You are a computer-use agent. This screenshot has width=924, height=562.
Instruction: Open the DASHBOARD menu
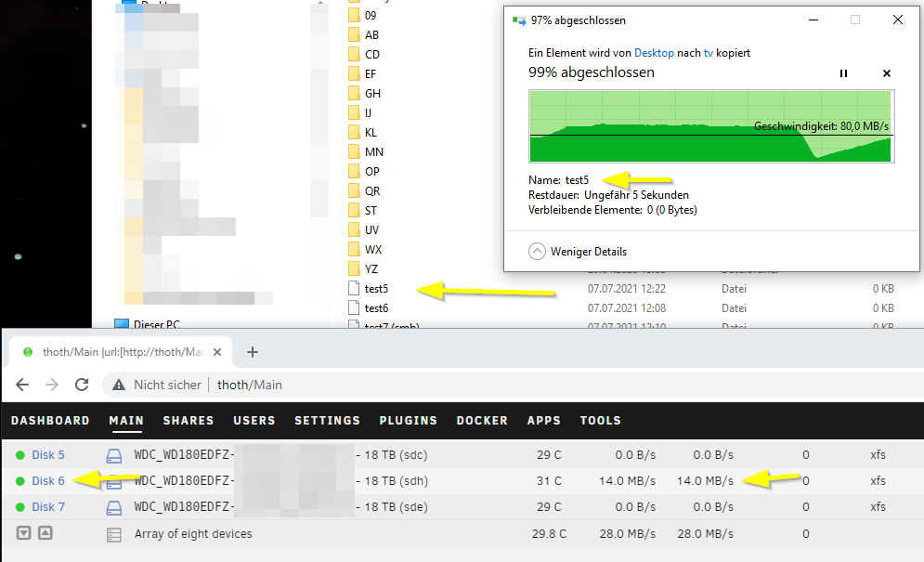(x=51, y=421)
